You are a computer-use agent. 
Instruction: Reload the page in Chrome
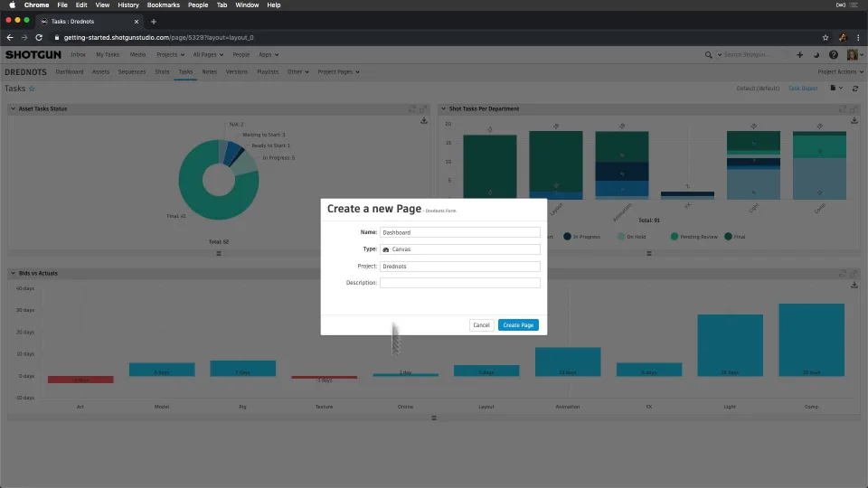coord(39,38)
